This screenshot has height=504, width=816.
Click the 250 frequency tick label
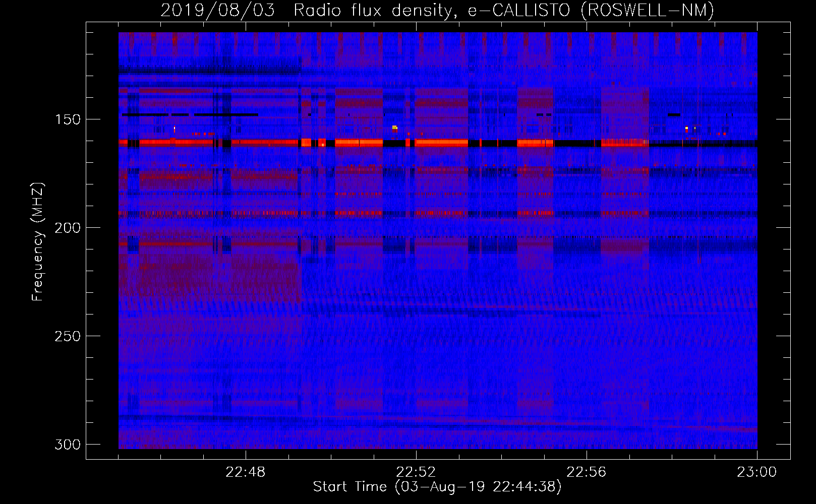(68, 336)
